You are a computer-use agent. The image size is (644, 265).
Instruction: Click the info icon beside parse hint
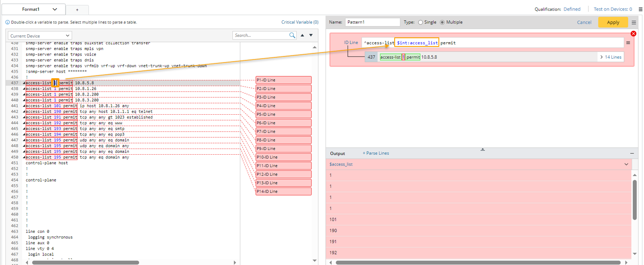pos(8,22)
